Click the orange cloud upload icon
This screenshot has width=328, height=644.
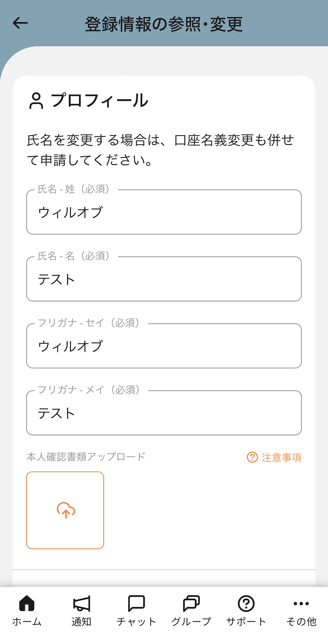[65, 510]
